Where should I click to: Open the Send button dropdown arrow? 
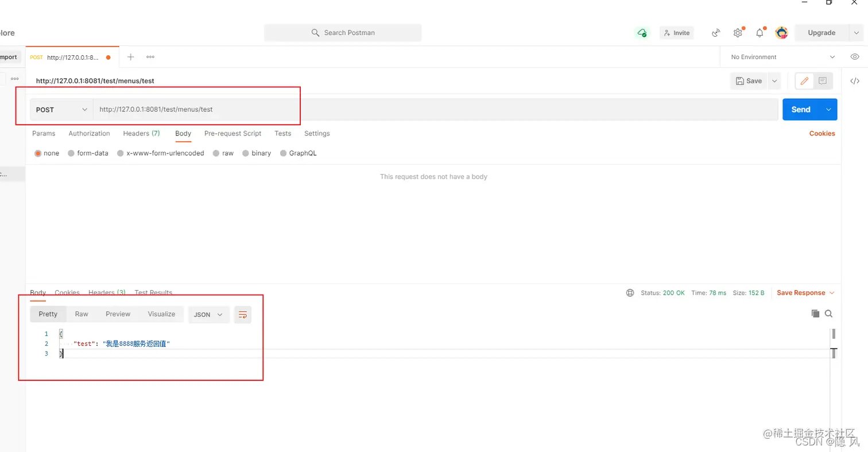[828, 109]
